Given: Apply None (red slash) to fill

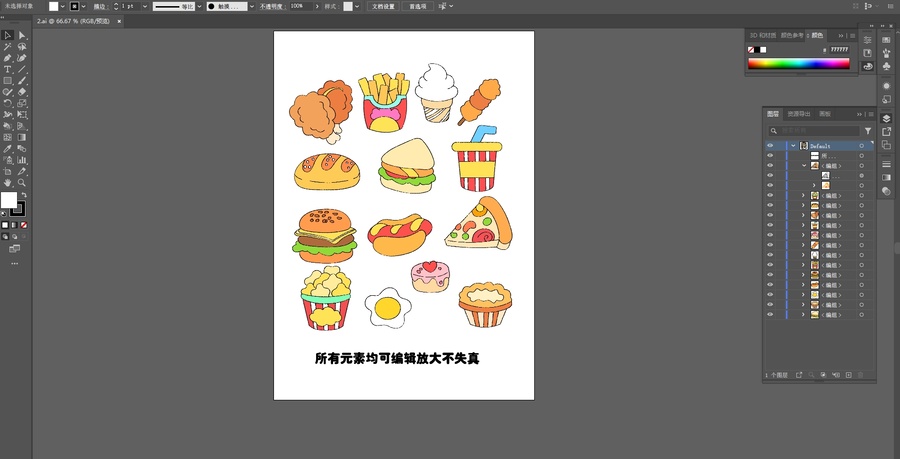Looking at the screenshot, I should (24, 225).
